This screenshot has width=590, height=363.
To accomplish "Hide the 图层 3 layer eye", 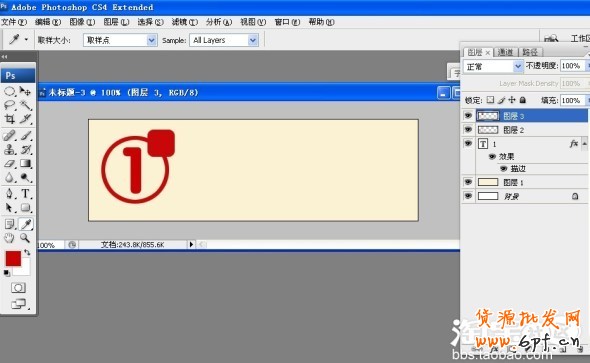I will click(468, 115).
